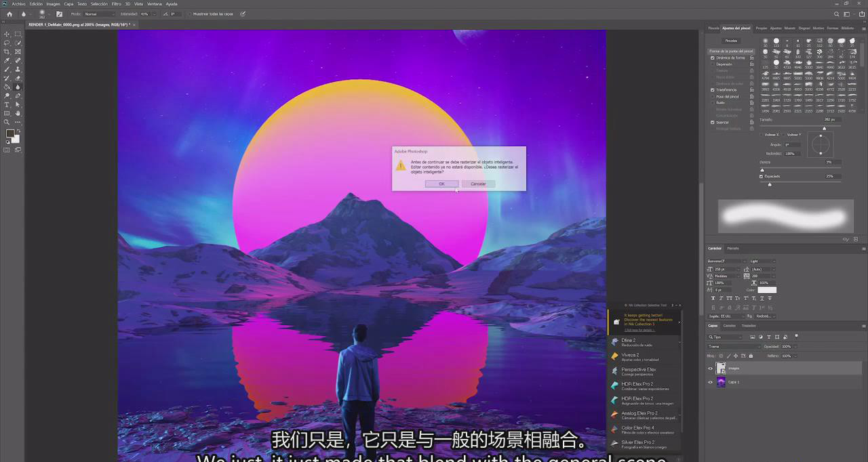Toggle the Transferencia brush option checkbox
The height and width of the screenshot is (462, 868).
[x=713, y=90]
